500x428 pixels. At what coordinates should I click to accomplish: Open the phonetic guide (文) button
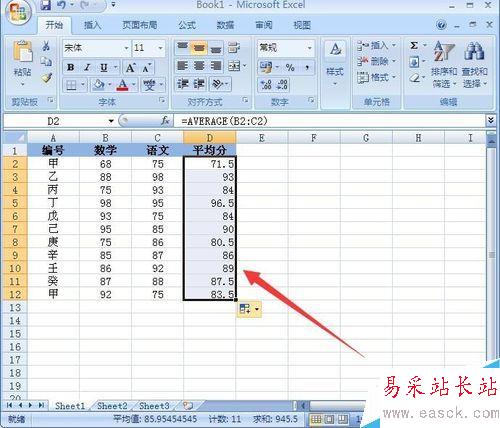point(149,85)
